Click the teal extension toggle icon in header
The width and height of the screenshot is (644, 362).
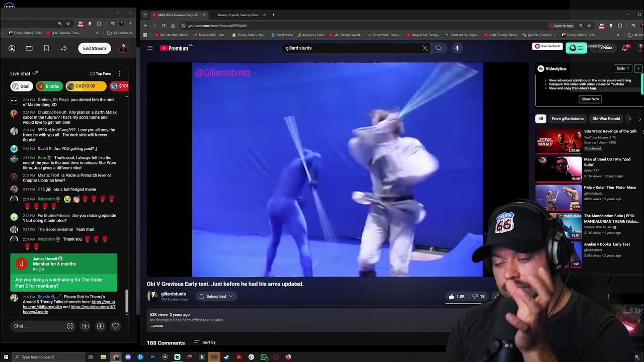point(576,48)
